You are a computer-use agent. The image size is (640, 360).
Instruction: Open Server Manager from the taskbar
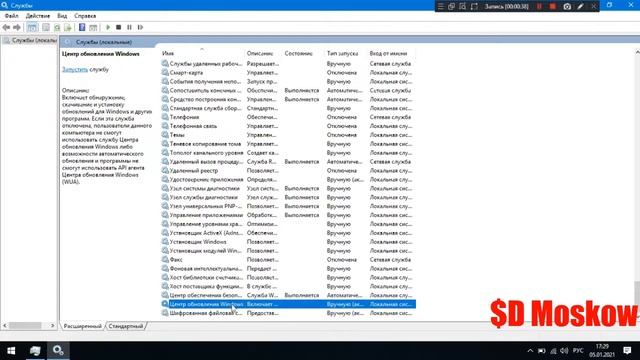pyautogui.click(x=35, y=351)
